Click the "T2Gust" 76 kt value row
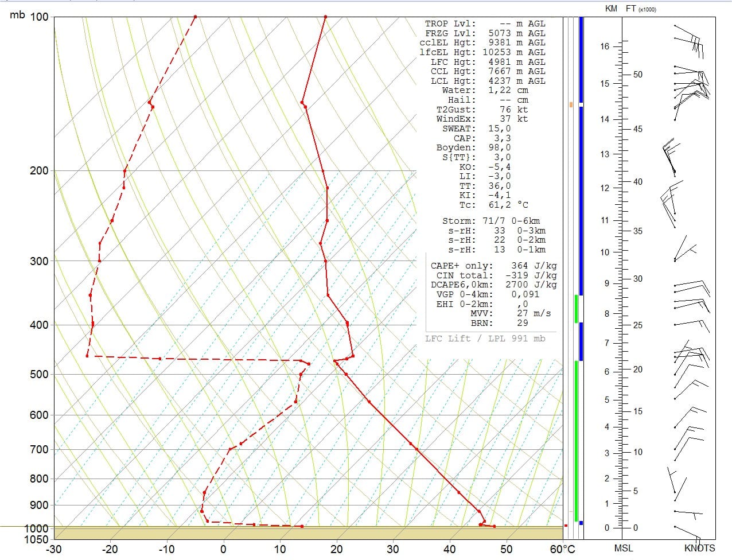 [x=482, y=110]
